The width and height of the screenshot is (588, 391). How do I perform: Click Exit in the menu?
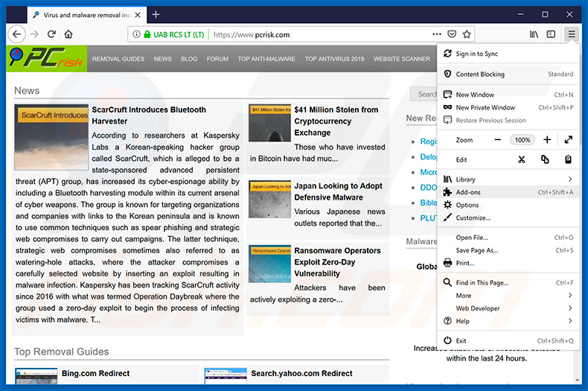[508, 340]
